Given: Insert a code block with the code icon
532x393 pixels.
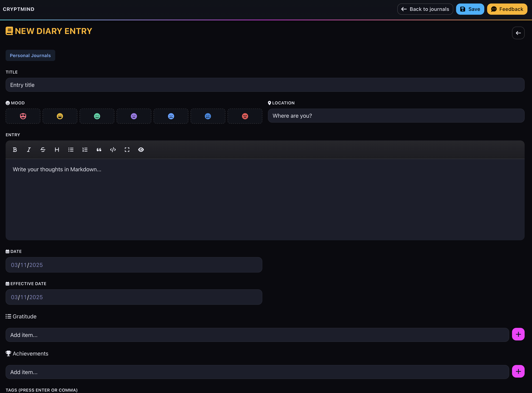Looking at the screenshot, I should [113, 150].
